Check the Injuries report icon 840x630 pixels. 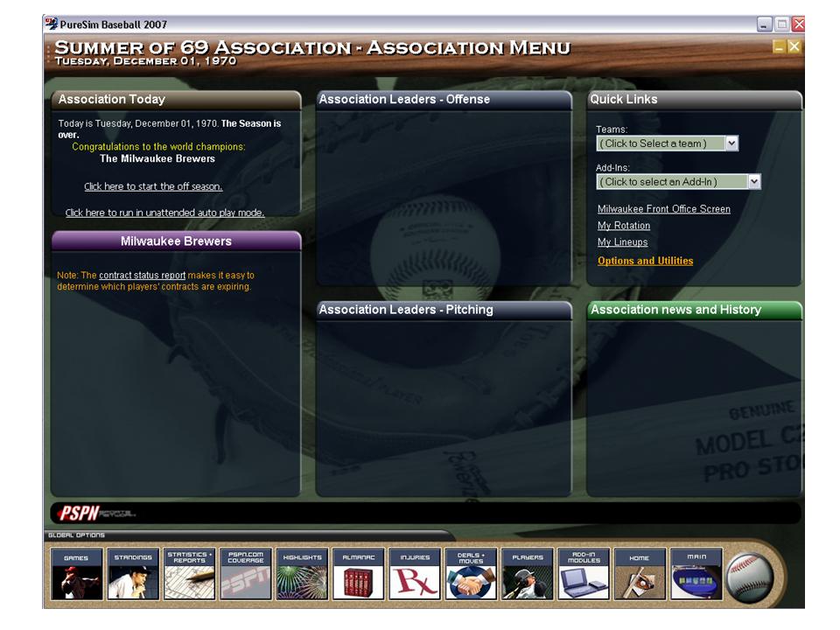(415, 576)
